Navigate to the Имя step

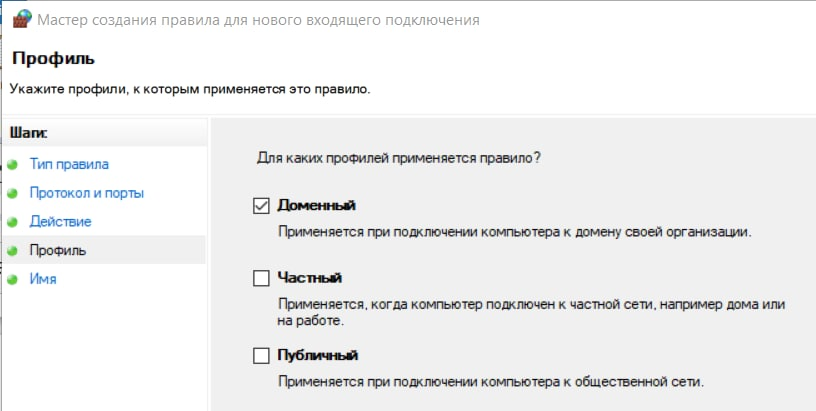[42, 280]
